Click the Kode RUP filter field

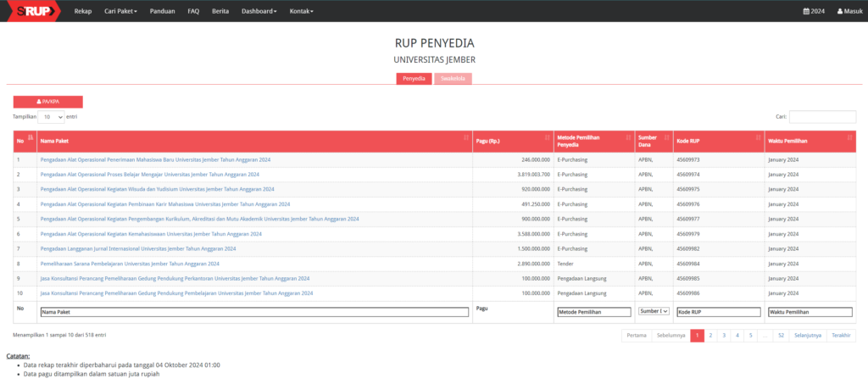coord(719,312)
